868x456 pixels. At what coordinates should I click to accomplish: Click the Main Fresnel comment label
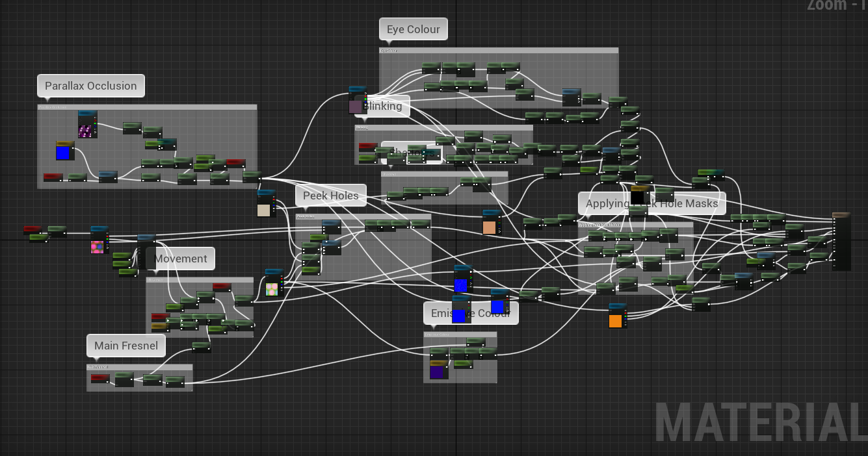pyautogui.click(x=126, y=346)
